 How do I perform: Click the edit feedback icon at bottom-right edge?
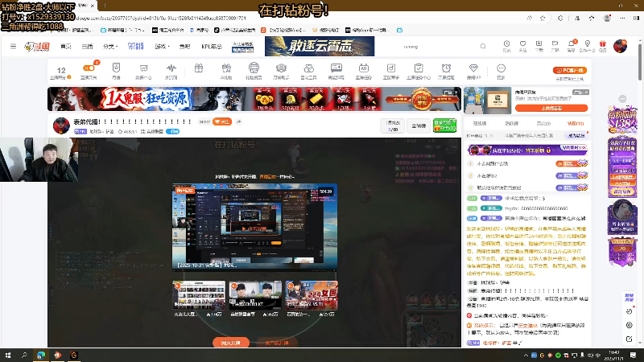pos(629,339)
